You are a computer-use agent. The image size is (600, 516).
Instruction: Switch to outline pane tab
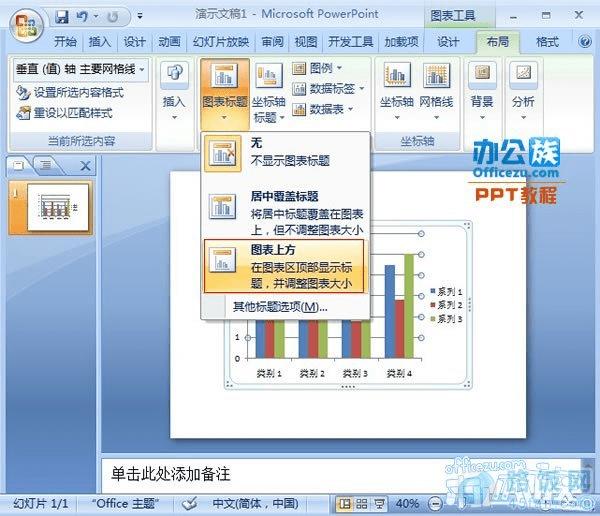pyautogui.click(x=46, y=165)
